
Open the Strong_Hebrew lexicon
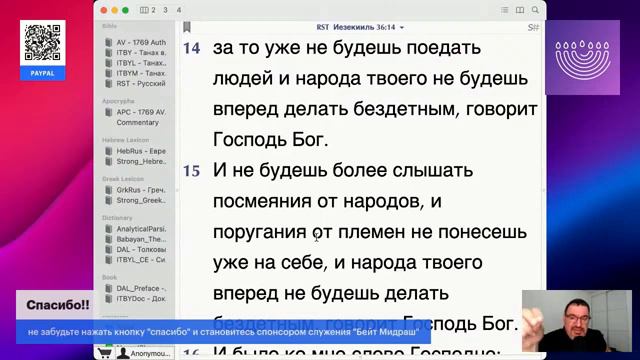coord(141,161)
